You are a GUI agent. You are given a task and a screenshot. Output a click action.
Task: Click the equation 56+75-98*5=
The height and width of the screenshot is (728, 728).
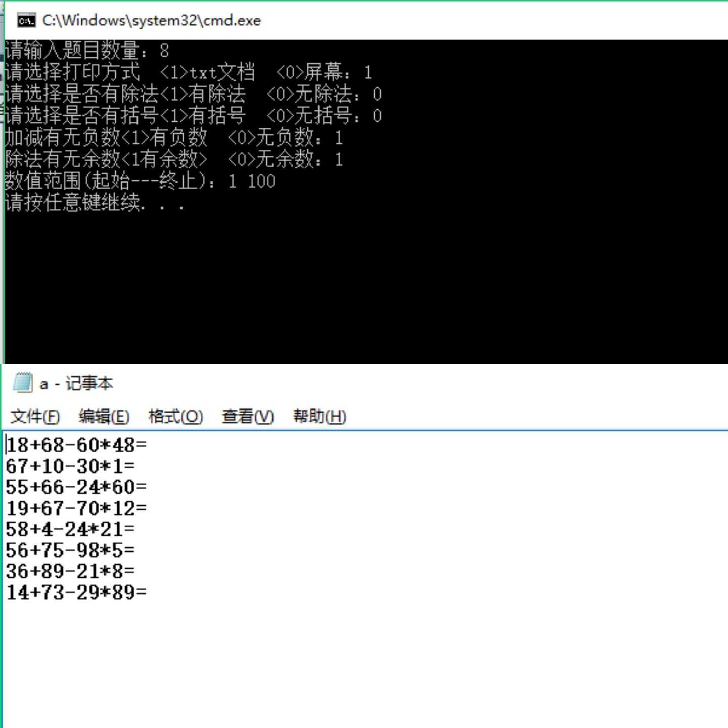tap(70, 550)
